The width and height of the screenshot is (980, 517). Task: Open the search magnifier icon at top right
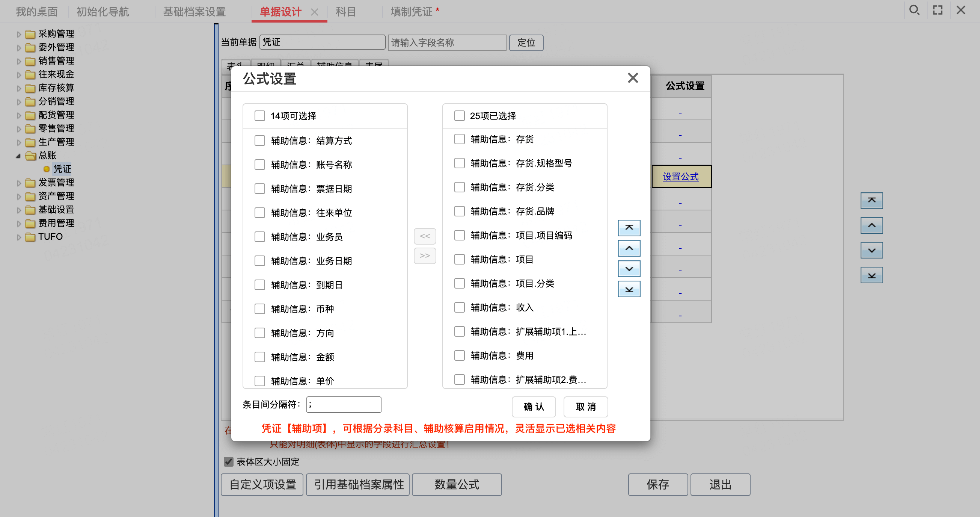tap(914, 10)
